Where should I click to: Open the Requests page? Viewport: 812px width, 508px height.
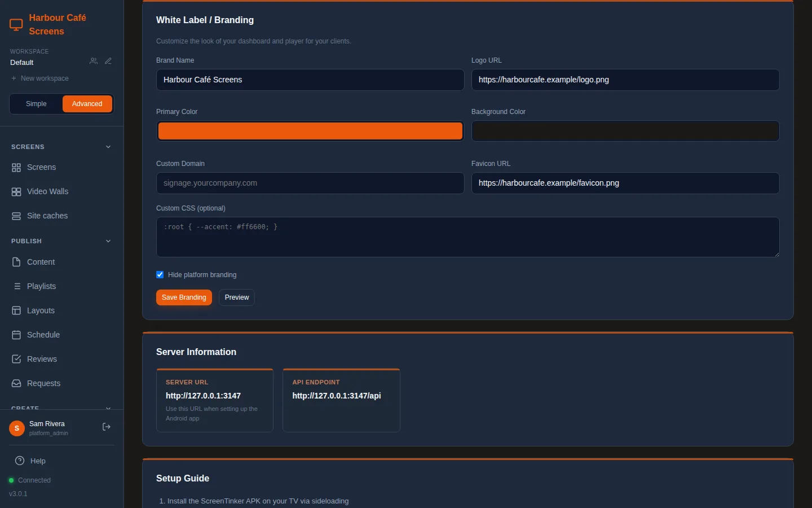pos(62,383)
